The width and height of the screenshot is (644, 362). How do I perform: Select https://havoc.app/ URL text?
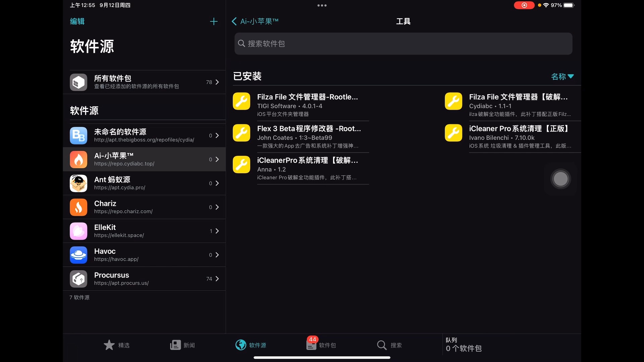116,259
